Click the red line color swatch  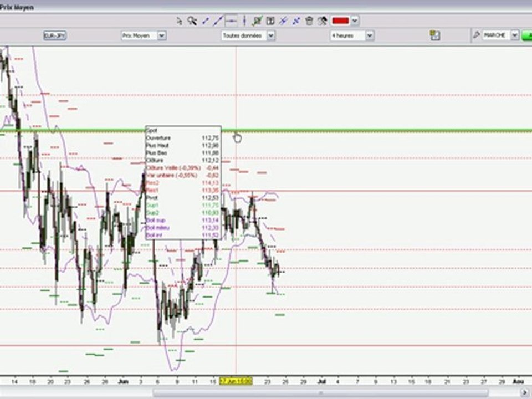[x=340, y=21]
